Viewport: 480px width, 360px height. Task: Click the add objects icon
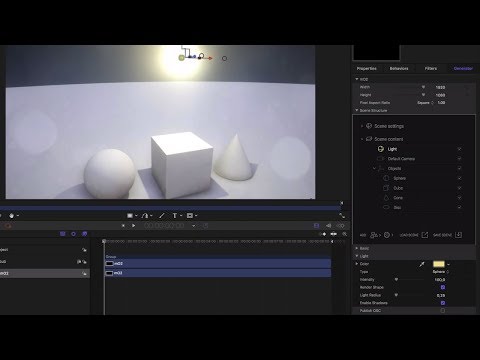click(374, 235)
